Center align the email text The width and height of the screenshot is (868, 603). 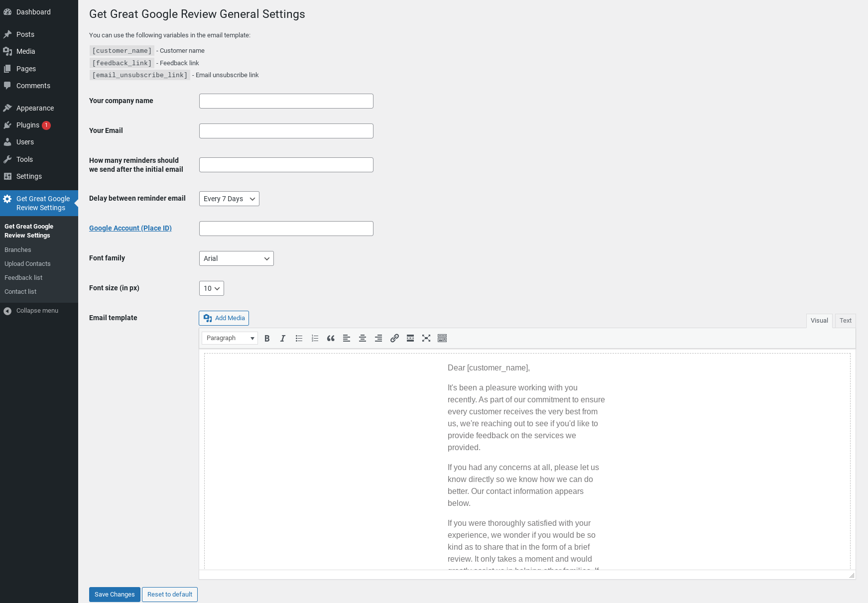click(363, 339)
